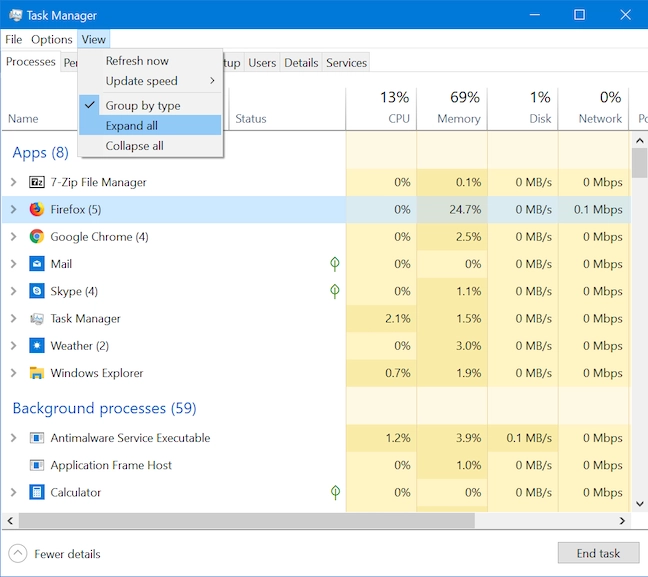Click the scroll up arrow
Screen dimensions: 648x577
640,141
